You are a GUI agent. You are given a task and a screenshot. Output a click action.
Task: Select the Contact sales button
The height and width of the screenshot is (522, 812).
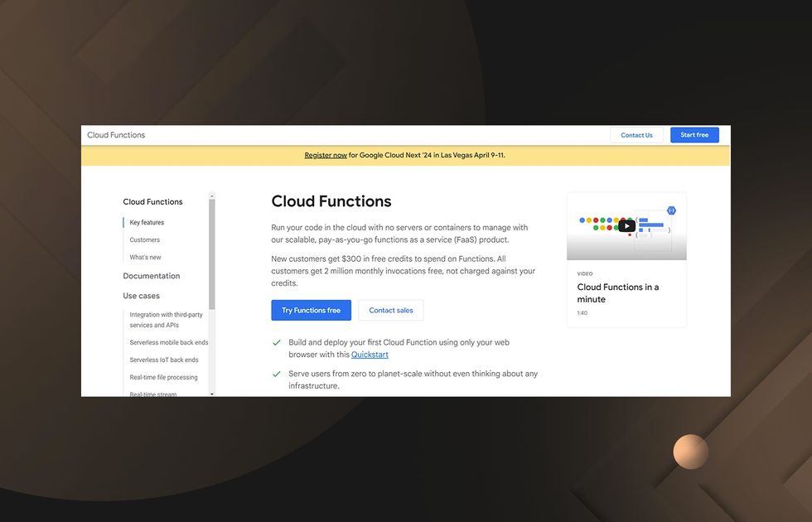pyautogui.click(x=391, y=310)
